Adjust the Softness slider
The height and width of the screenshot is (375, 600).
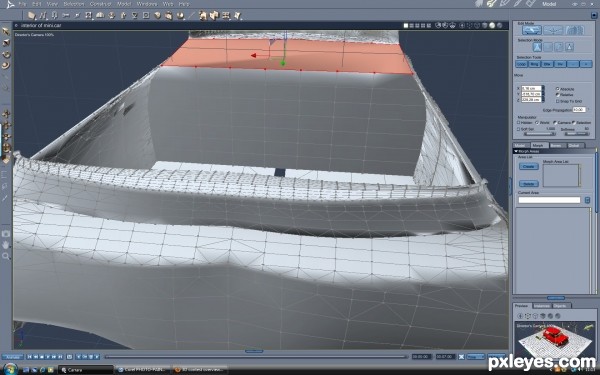pos(576,134)
